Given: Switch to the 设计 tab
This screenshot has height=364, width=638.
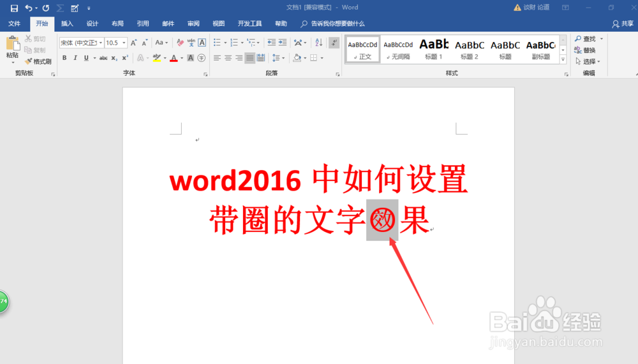Looking at the screenshot, I should 93,24.
